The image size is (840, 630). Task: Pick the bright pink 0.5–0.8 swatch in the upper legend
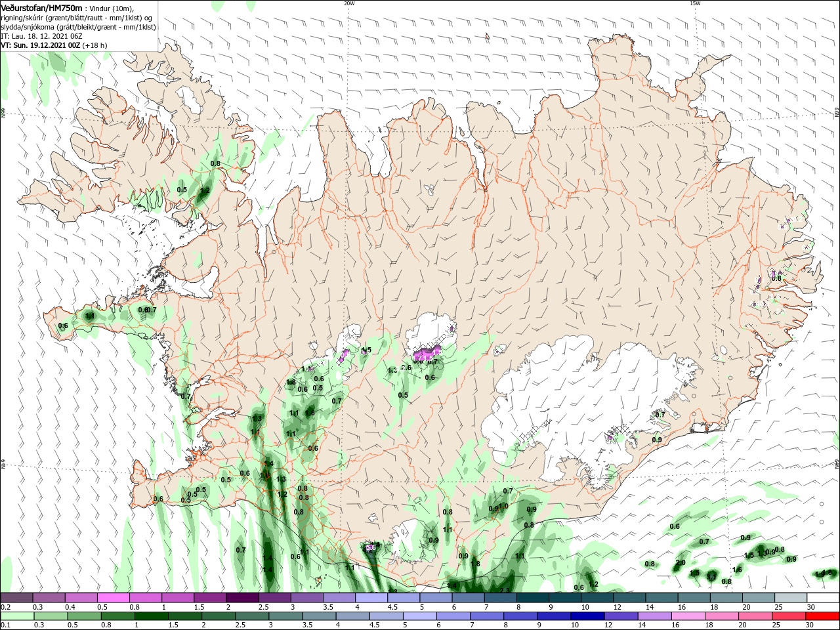[x=114, y=598]
